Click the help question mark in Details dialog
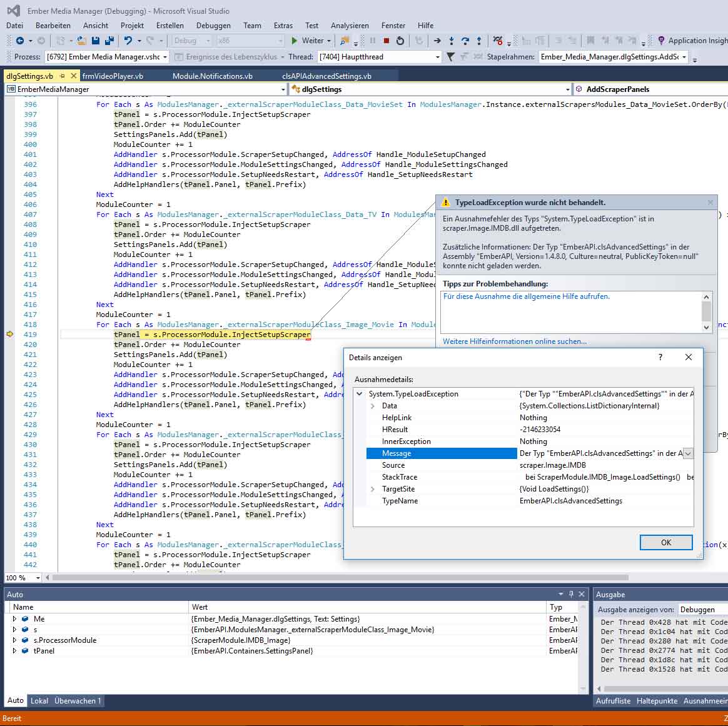Viewport: 728px width, 726px height. click(660, 357)
